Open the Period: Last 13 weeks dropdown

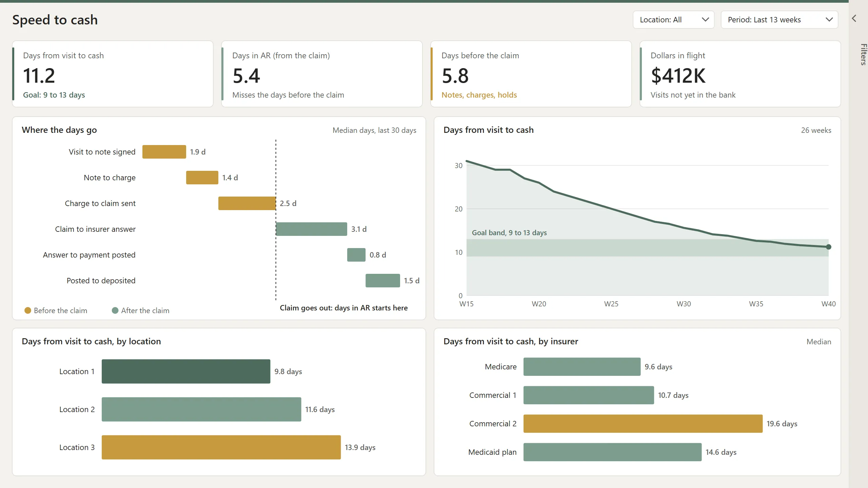click(779, 20)
